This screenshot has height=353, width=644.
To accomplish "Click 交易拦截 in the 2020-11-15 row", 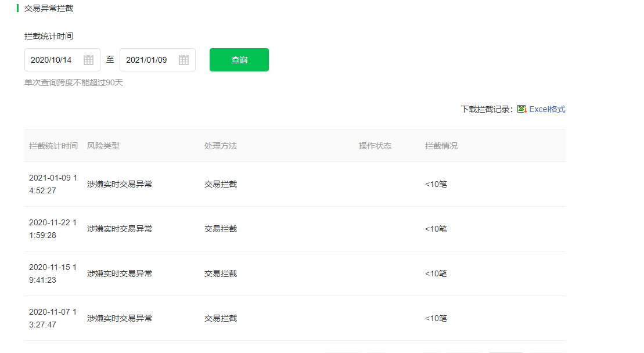I will pos(221,274).
